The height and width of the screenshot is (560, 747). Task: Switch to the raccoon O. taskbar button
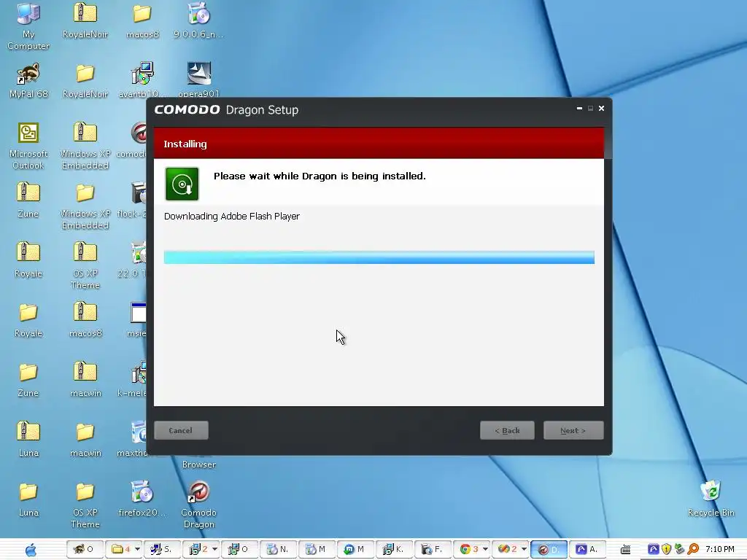[x=85, y=549]
